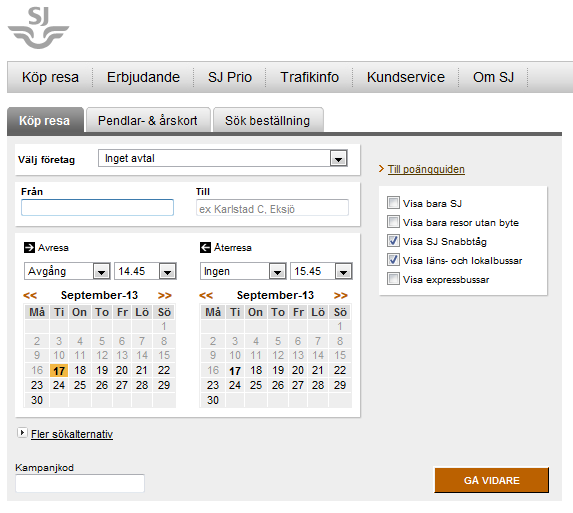Focus the Från station field
This screenshot has width=573, height=513.
[x=97, y=208]
